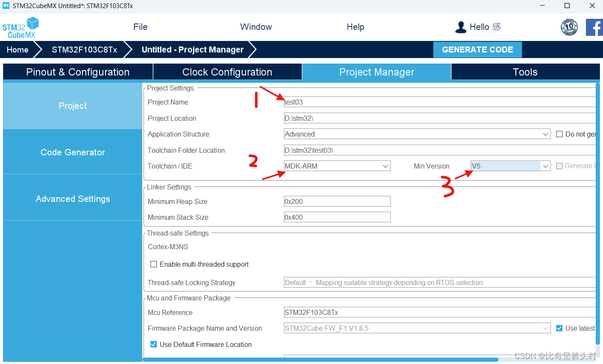Click the 10 years anniversary badge icon
Image resolution: width=603 pixels, height=364 pixels.
coord(569,27)
